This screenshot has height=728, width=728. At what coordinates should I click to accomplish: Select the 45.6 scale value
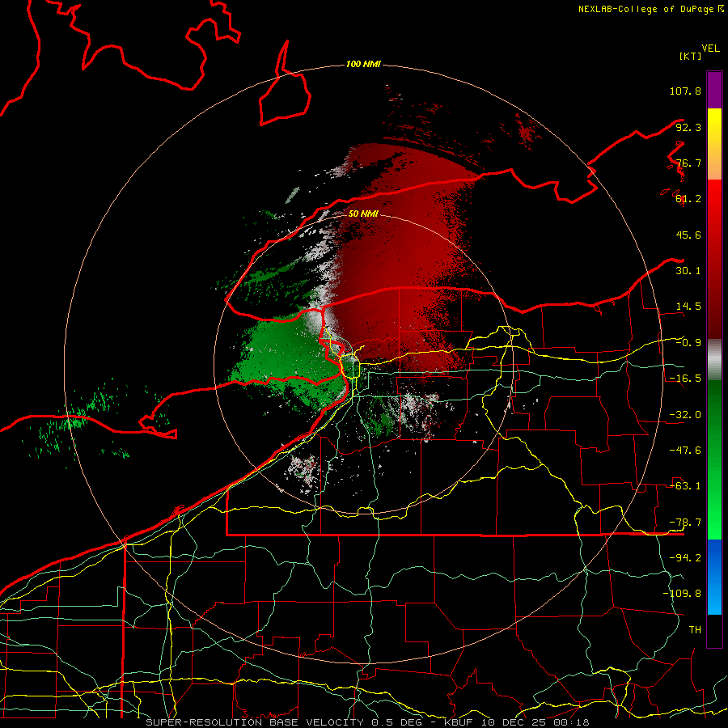[x=688, y=235]
